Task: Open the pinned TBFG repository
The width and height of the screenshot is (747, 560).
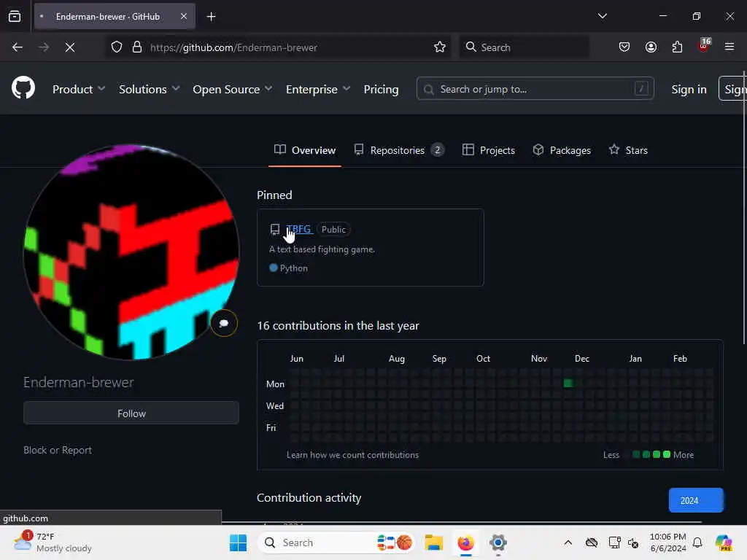Action: (x=298, y=229)
